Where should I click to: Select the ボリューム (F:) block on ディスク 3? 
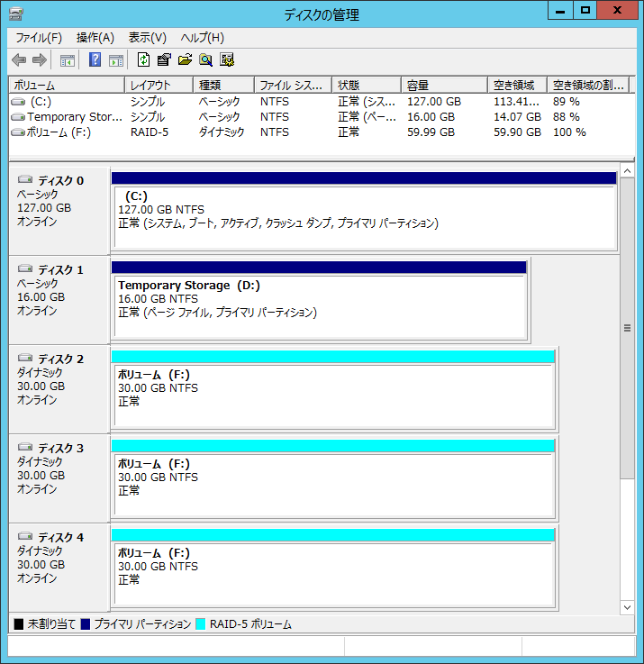pyautogui.click(x=333, y=478)
